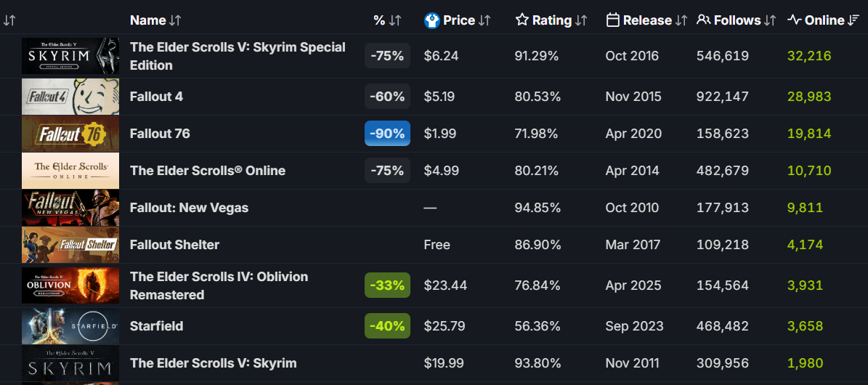Click the descending sort icon after Online
This screenshot has width=868, height=385.
pos(854,20)
